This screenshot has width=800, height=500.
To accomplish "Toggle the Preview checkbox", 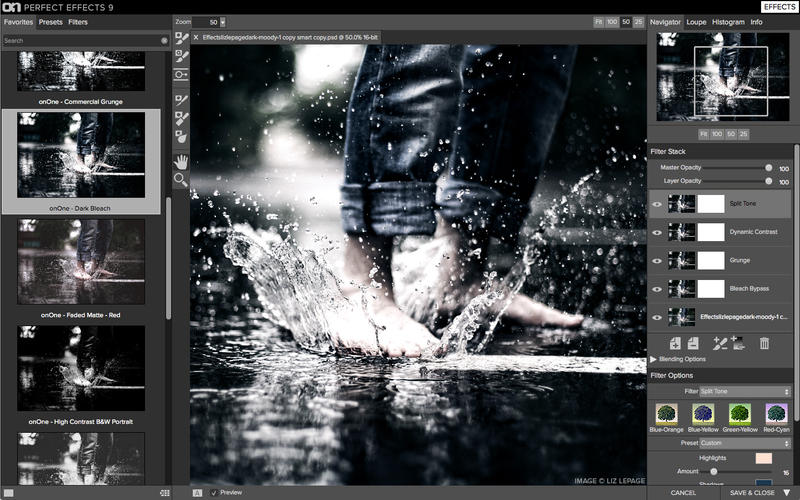I will click(214, 492).
